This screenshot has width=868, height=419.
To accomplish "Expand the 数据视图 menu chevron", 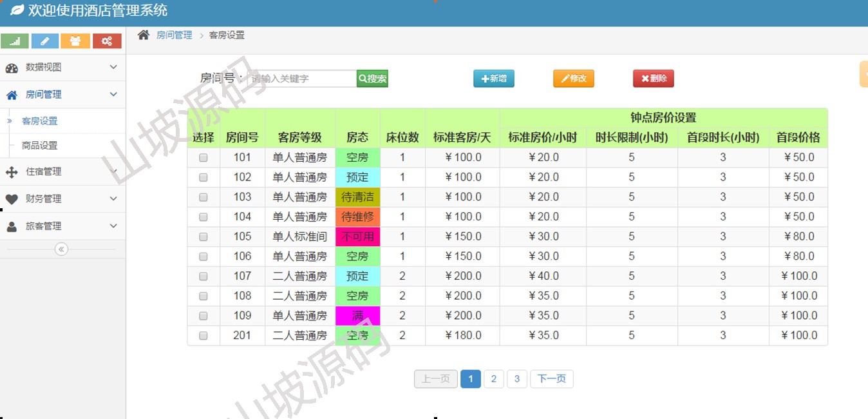I will click(x=113, y=67).
